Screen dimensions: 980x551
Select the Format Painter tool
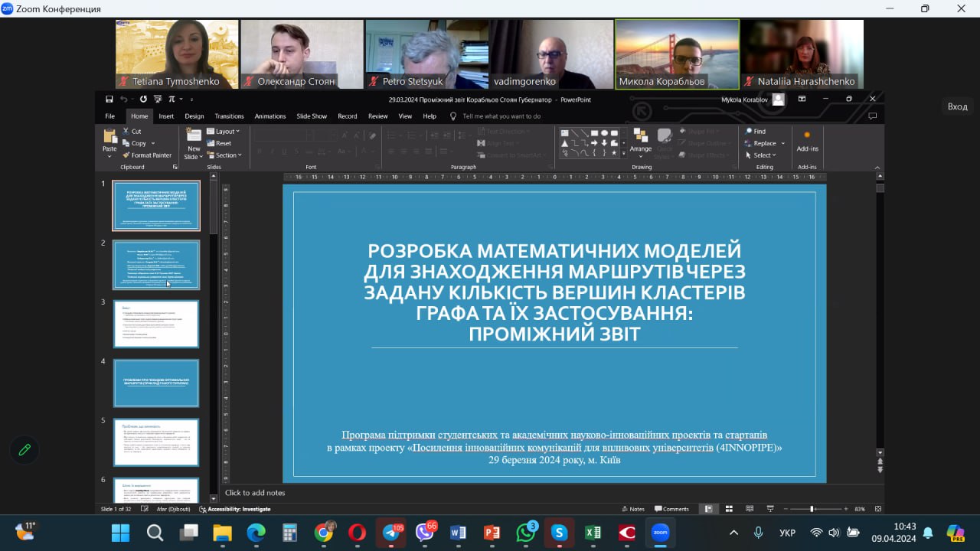coord(147,155)
